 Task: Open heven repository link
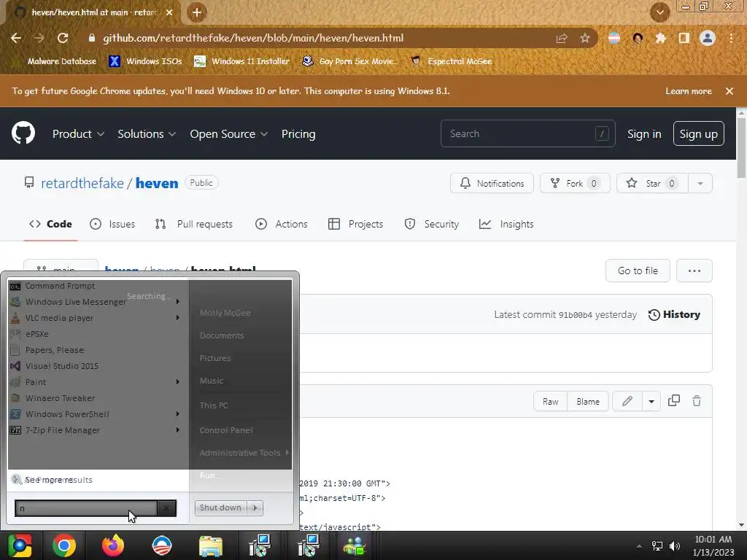pos(157,183)
